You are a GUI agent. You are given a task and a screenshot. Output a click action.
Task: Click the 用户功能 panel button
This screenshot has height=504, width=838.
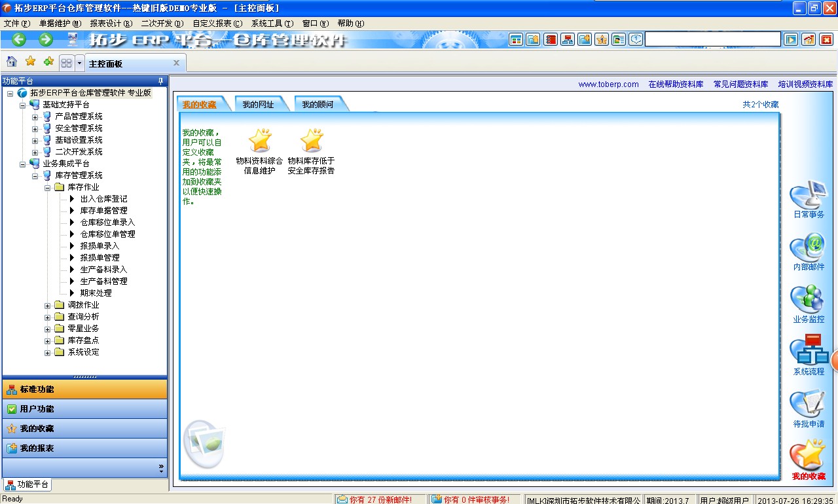[84, 409]
